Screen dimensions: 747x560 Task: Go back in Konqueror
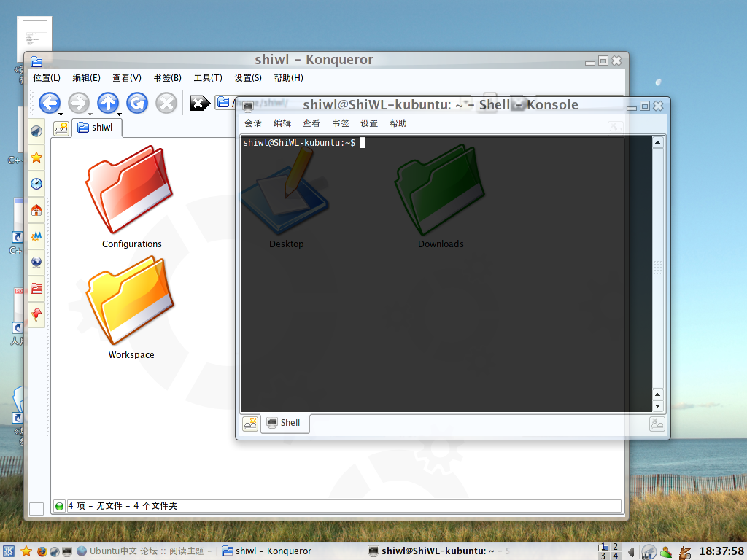click(50, 103)
